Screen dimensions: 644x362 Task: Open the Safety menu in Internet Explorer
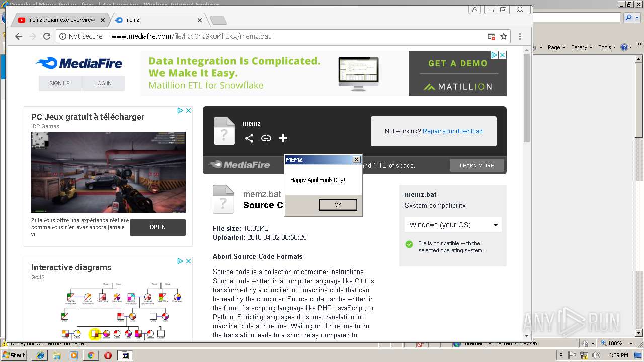coord(581,47)
